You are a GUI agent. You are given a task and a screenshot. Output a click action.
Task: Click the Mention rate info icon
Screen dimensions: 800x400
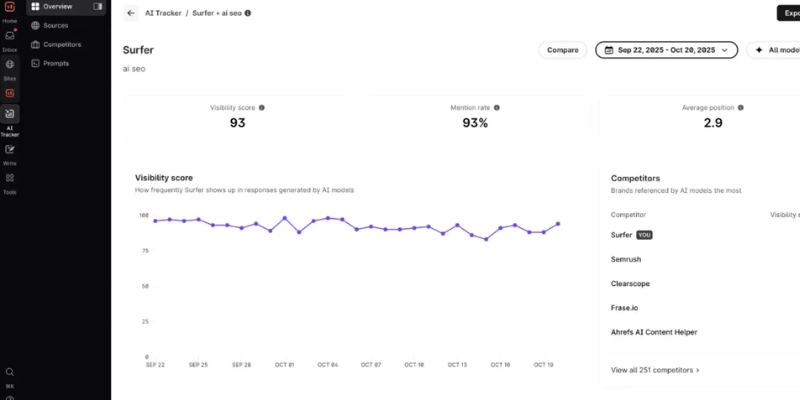coord(496,108)
